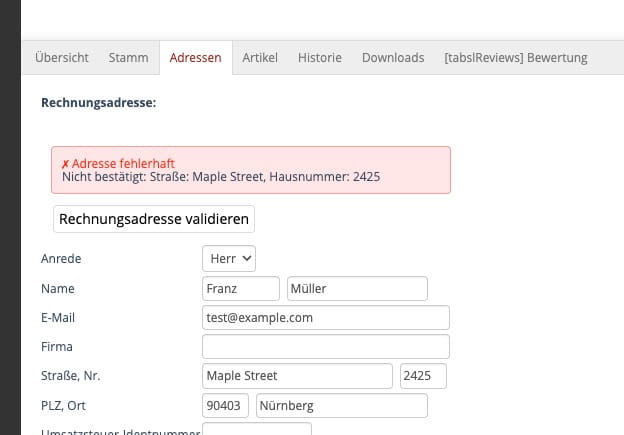
Task: Switch to the Stamm tab
Action: 128,58
